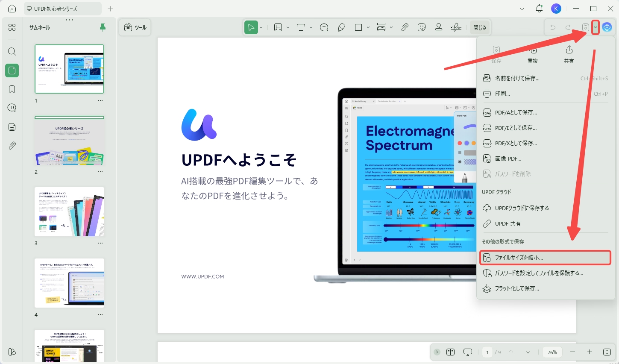
Task: Open the tab list dropdown in title bar
Action: (522, 9)
